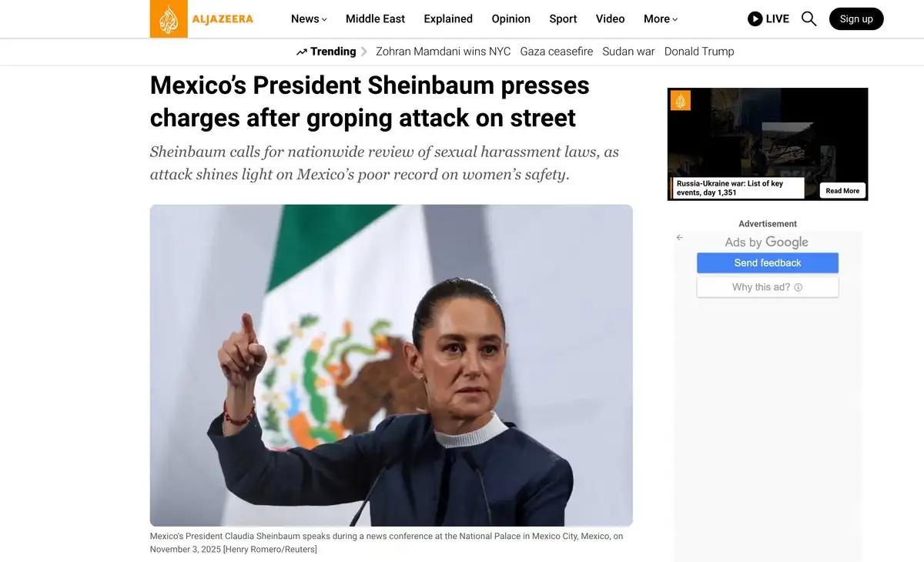Click the Sign up button

tap(856, 18)
